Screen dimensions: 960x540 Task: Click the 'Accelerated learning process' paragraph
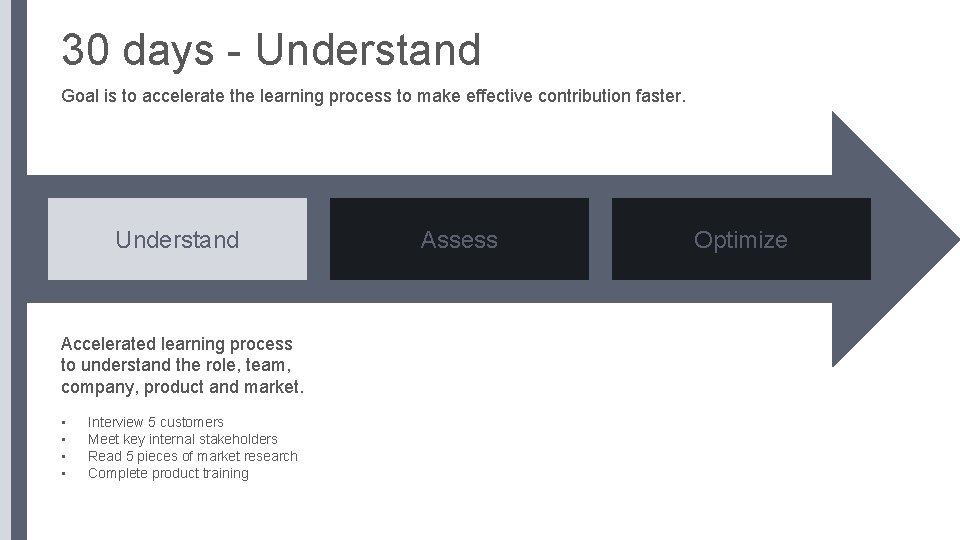(182, 365)
